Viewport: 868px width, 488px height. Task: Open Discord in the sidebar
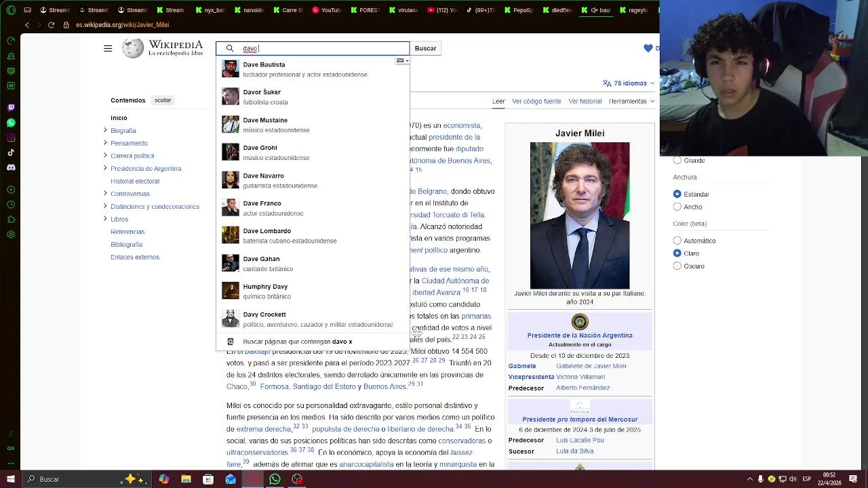click(11, 167)
